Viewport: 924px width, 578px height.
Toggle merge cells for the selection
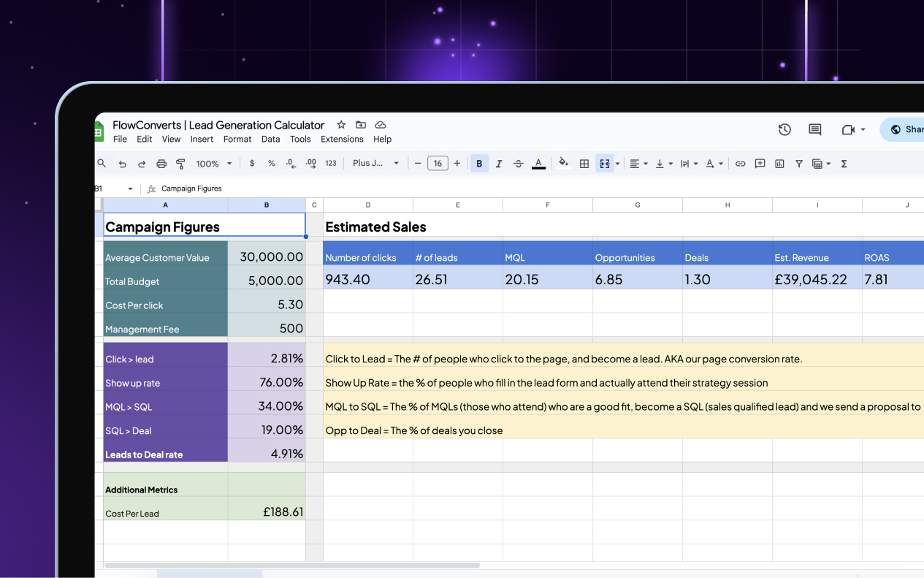tap(604, 163)
